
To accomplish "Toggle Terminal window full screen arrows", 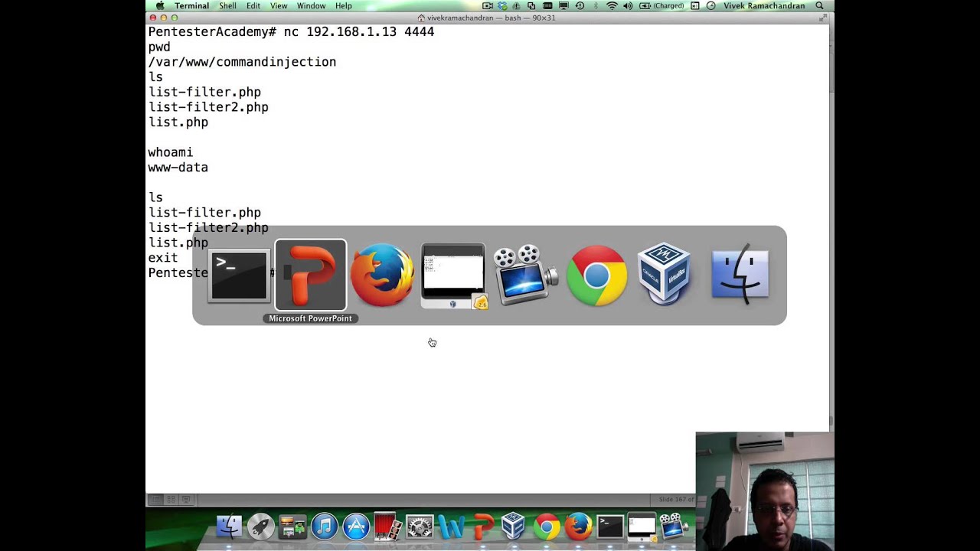I will click(x=825, y=18).
